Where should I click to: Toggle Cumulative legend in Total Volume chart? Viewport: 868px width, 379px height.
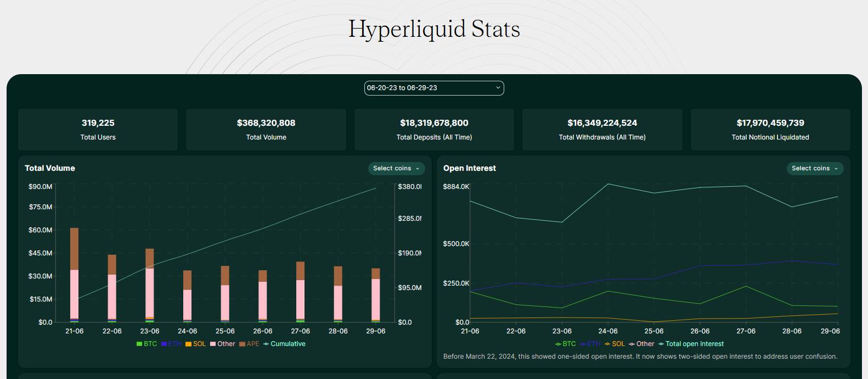click(284, 344)
